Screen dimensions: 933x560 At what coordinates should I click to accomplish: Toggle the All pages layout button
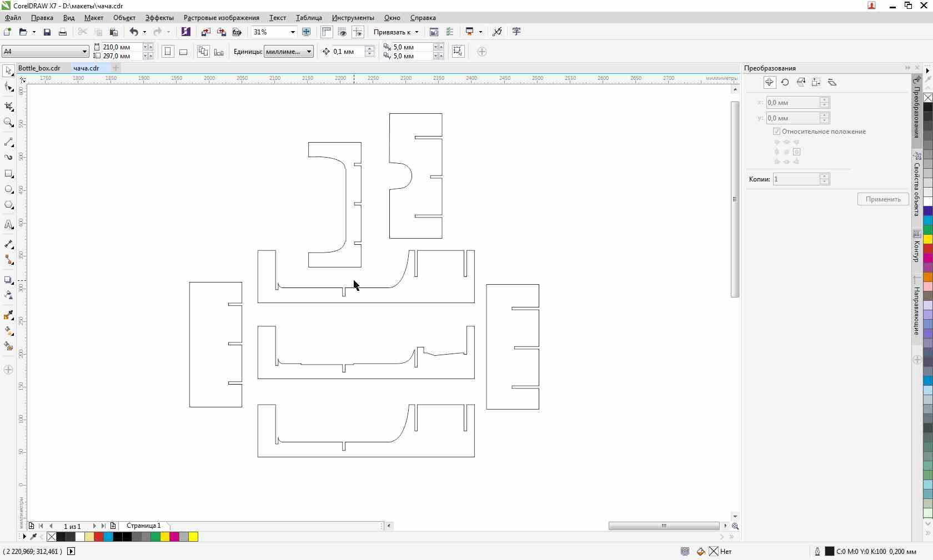point(203,52)
